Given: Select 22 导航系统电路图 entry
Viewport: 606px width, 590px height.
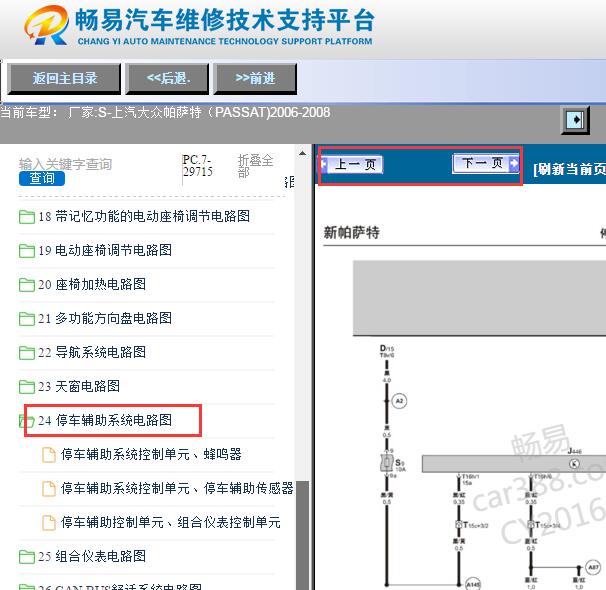Looking at the screenshot, I should pyautogui.click(x=92, y=352).
